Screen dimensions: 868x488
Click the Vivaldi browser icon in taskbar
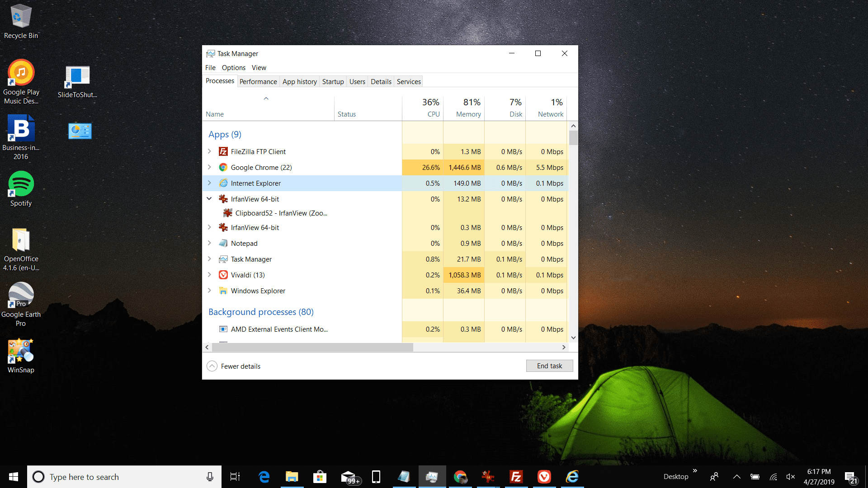coord(544,476)
